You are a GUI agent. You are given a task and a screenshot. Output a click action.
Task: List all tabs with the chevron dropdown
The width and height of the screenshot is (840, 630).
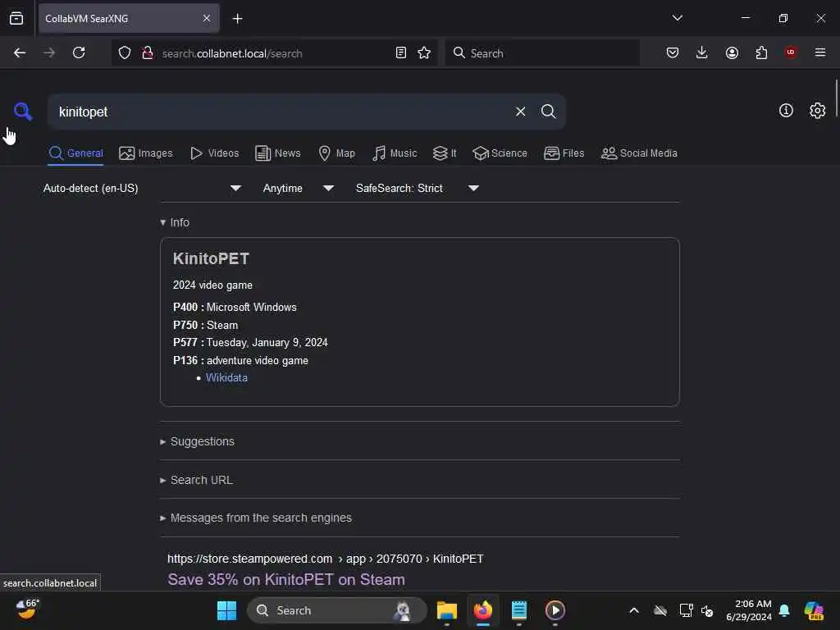click(677, 18)
